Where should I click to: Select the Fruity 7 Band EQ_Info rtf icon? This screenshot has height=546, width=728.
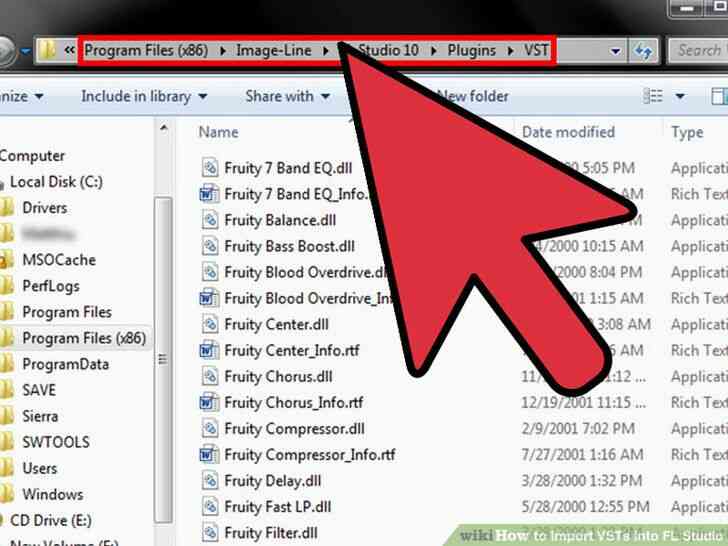(209, 193)
